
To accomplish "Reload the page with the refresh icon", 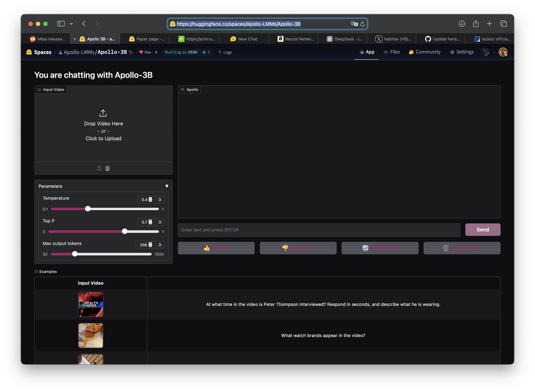I will coord(362,24).
